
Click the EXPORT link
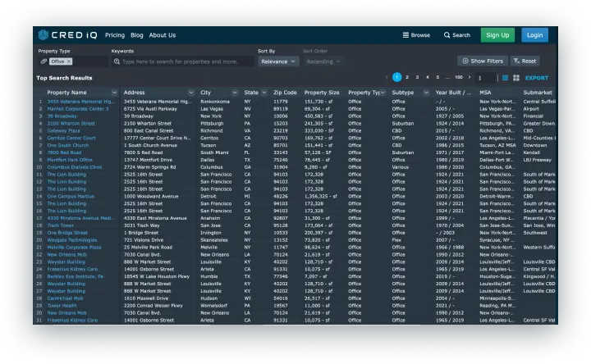(537, 78)
